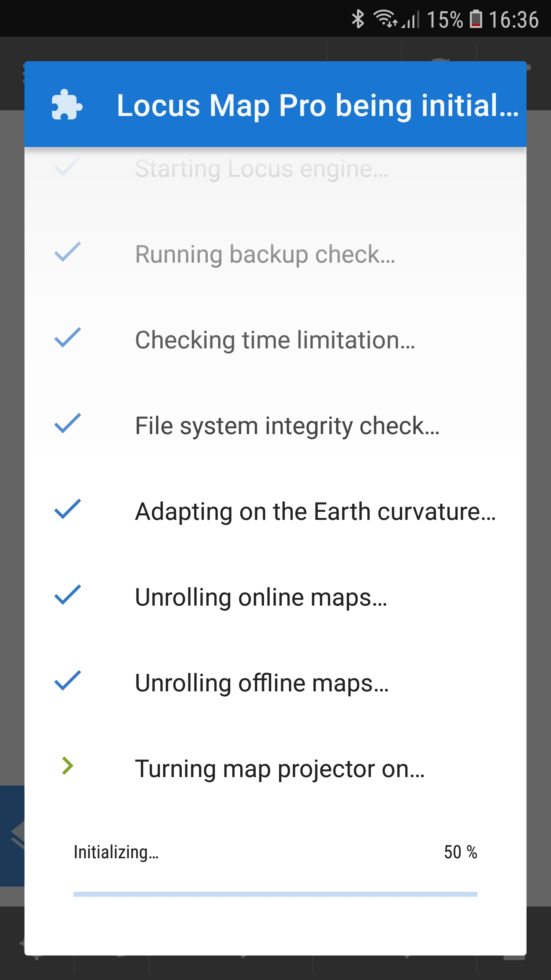
Task: Tap the Initializing status label
Action: tap(116, 853)
